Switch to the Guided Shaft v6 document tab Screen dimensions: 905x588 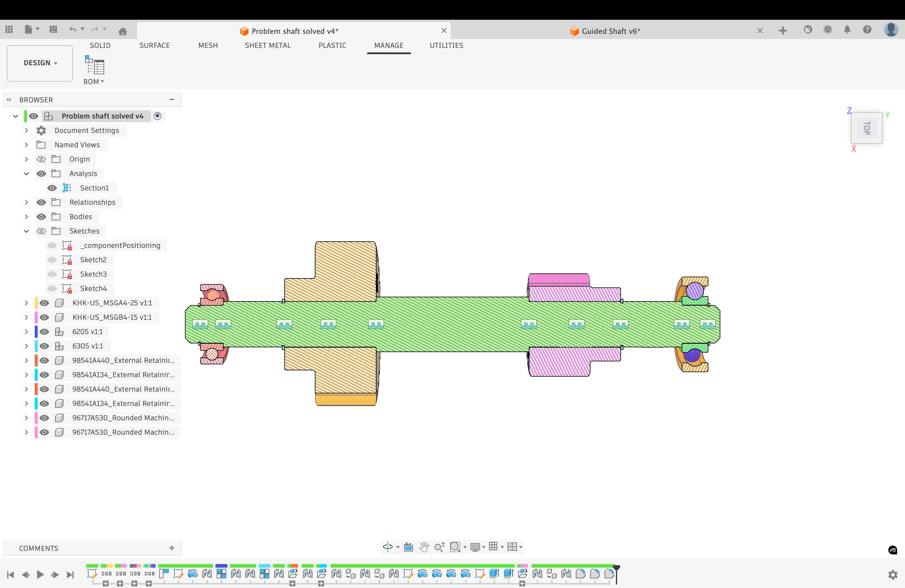(611, 31)
